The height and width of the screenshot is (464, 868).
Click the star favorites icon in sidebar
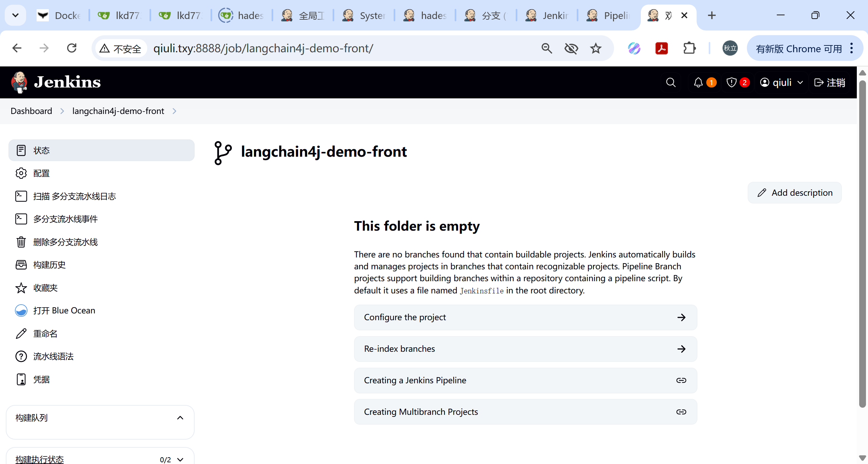21,288
